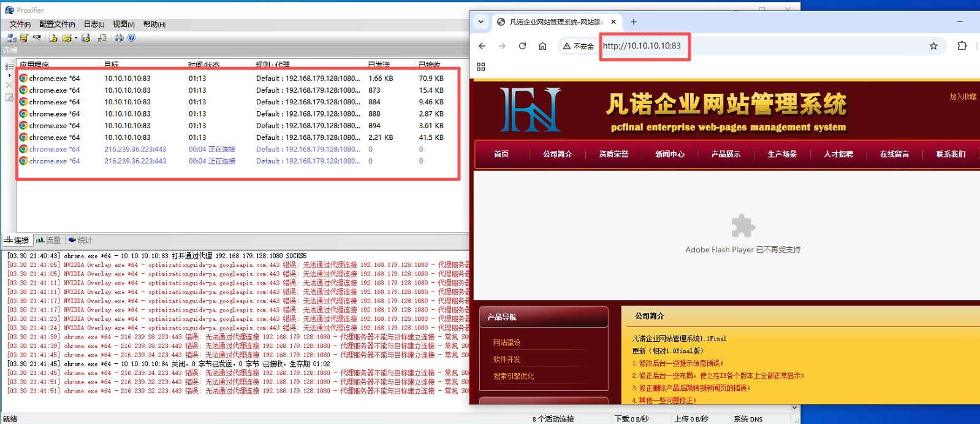Open 软件开发 in 产品导航 sidebar
Screen dimensions: 980x424
click(x=507, y=360)
